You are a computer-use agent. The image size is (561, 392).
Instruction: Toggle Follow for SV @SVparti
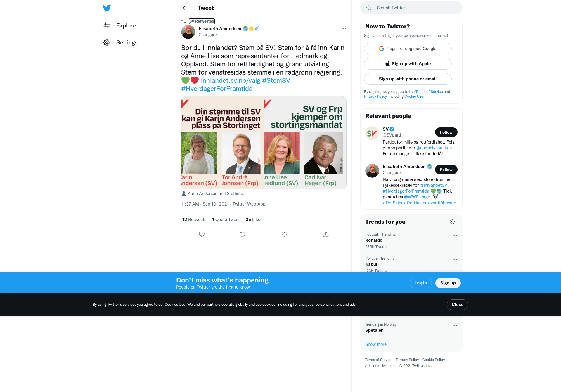coord(446,132)
